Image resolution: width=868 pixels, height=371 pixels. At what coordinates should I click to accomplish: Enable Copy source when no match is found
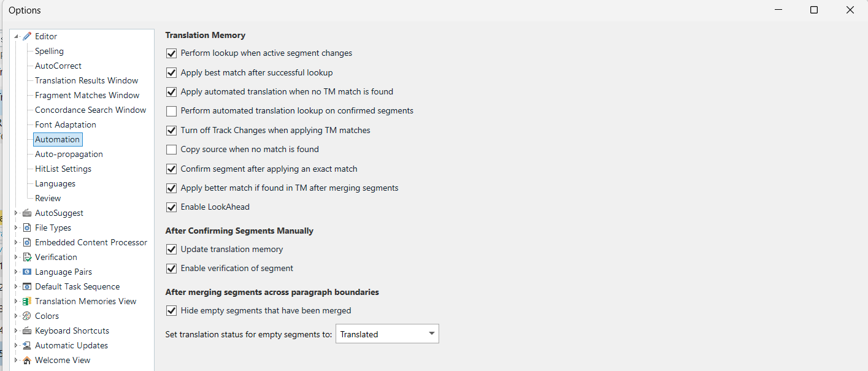[x=171, y=149]
